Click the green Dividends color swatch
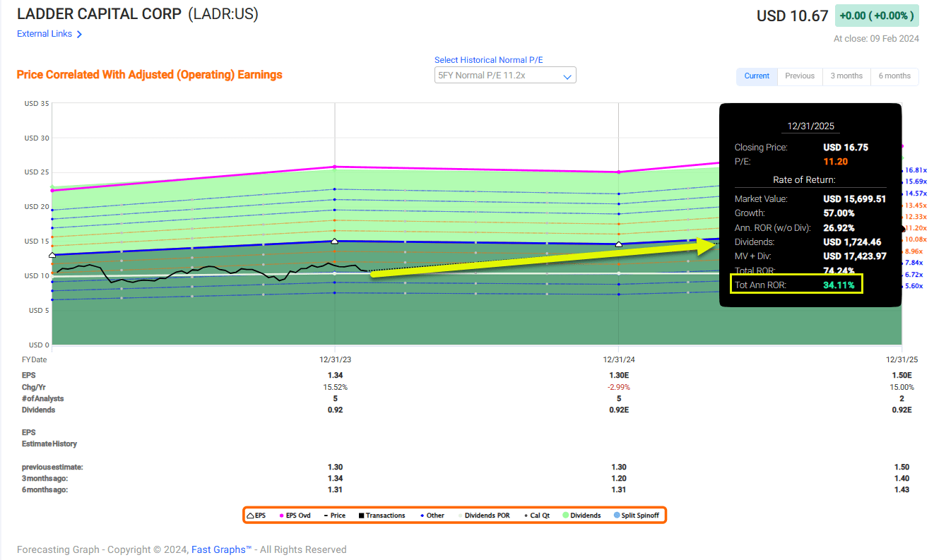Viewport: 934px width, 560px height. pos(564,515)
